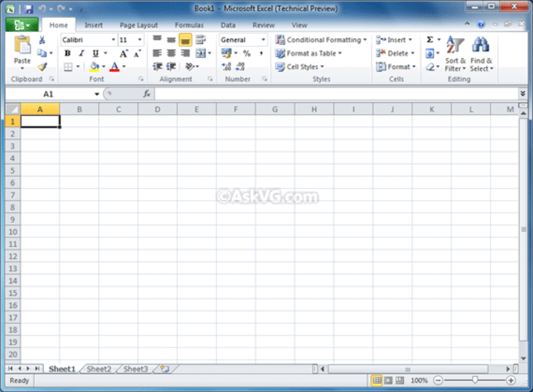This screenshot has height=392, width=533.
Task: Open the Cell Styles dropdown
Action: coord(299,67)
